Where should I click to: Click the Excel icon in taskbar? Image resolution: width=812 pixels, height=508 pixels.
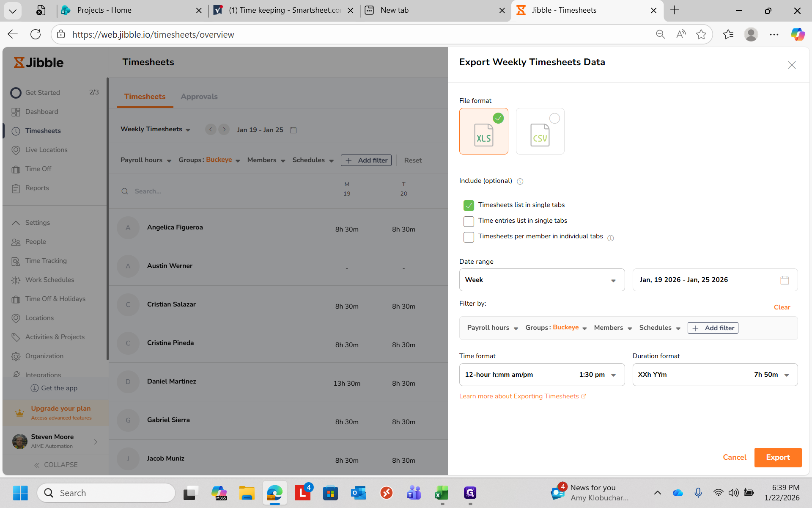pos(442,493)
